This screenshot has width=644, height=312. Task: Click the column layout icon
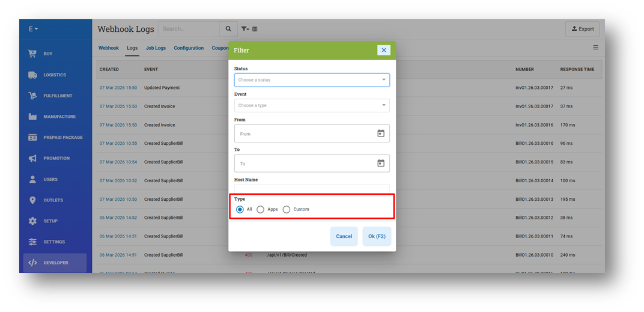pyautogui.click(x=255, y=29)
